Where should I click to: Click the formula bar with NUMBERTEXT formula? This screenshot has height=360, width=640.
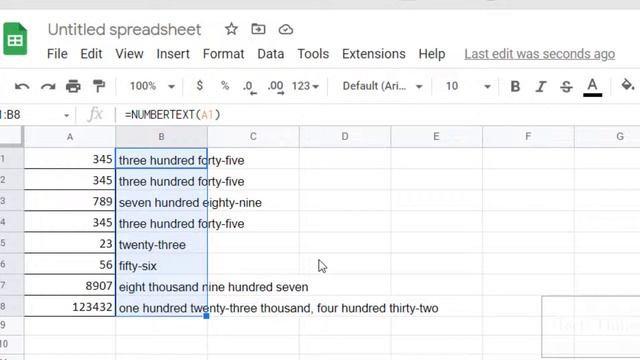(x=378, y=115)
